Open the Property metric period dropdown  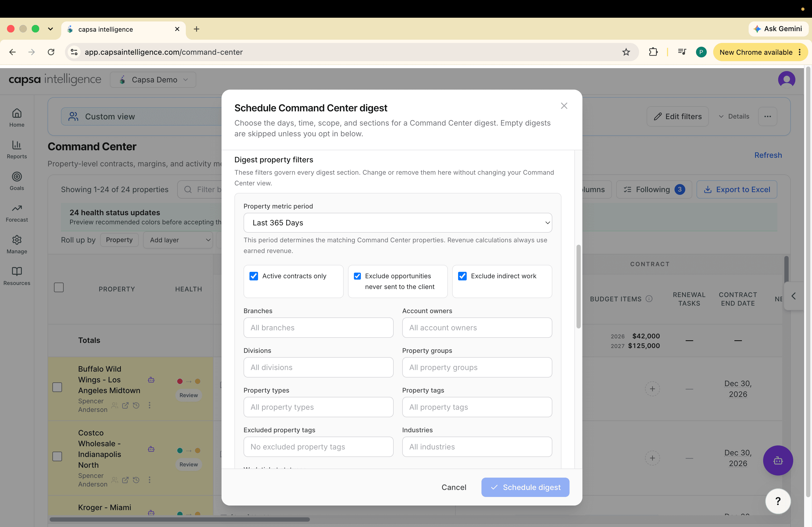tap(397, 223)
